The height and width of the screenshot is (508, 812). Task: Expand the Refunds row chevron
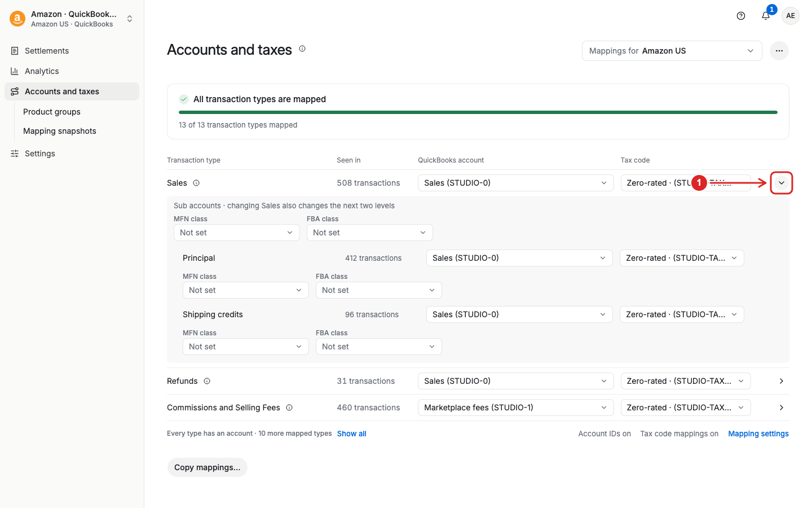tap(782, 381)
